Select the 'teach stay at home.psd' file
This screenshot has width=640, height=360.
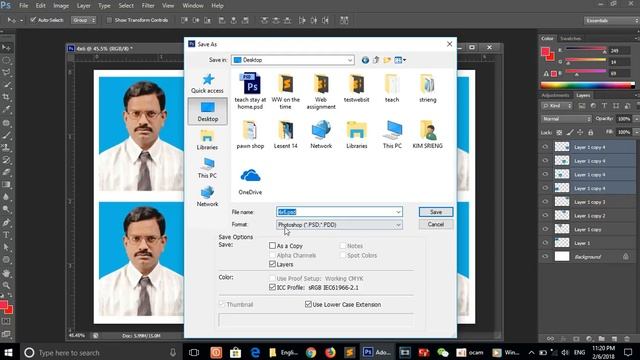click(x=250, y=91)
